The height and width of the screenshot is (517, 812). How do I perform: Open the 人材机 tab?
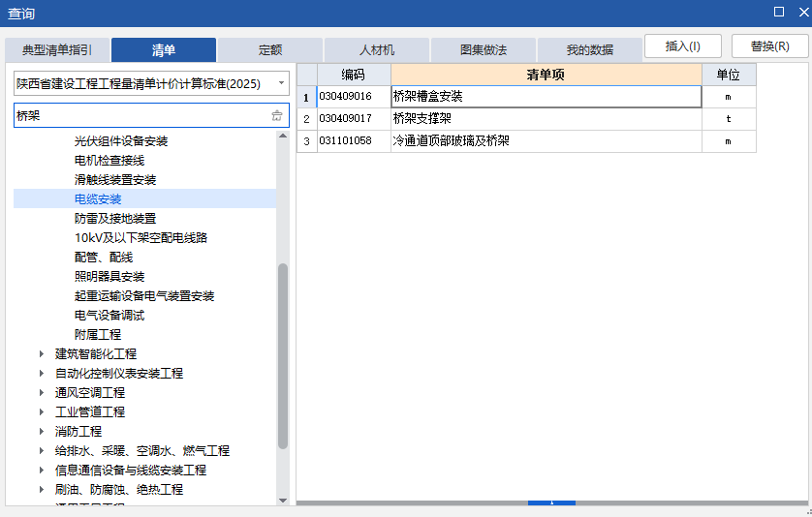coord(377,50)
